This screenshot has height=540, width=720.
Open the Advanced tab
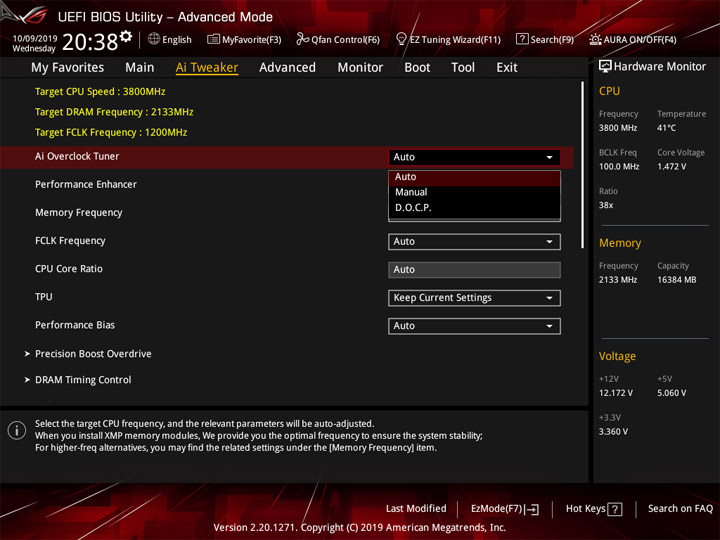pyautogui.click(x=287, y=68)
